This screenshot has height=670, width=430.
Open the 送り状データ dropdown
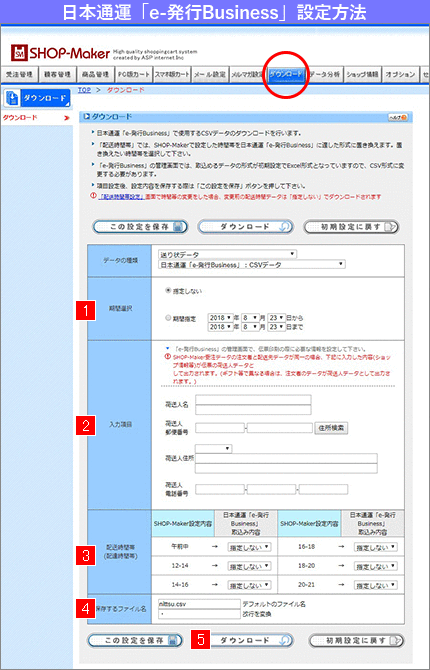[227, 254]
